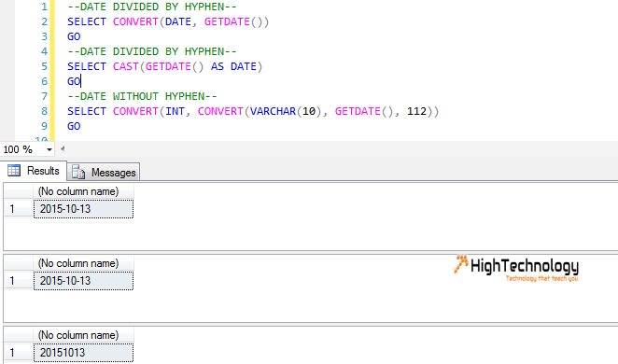Click the INT keyword on line 8
This screenshot has height=364, width=618.
pos(175,111)
